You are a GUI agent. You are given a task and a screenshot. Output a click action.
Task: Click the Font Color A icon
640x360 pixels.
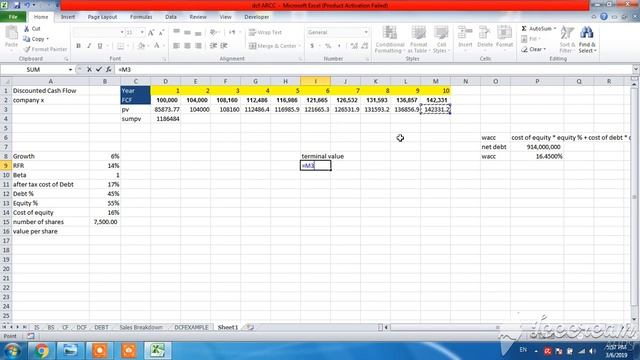point(157,46)
